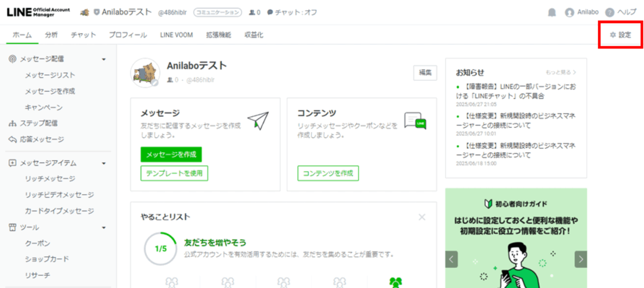Click the コンテンツを作成 button
This screenshot has width=644, height=288.
tap(328, 173)
